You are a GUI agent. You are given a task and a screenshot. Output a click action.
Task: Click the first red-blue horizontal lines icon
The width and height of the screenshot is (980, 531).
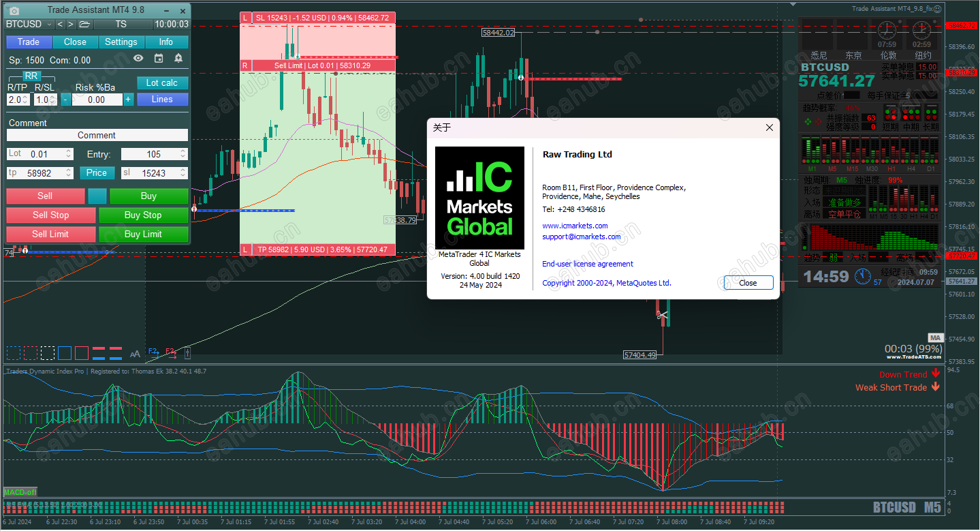(99, 353)
